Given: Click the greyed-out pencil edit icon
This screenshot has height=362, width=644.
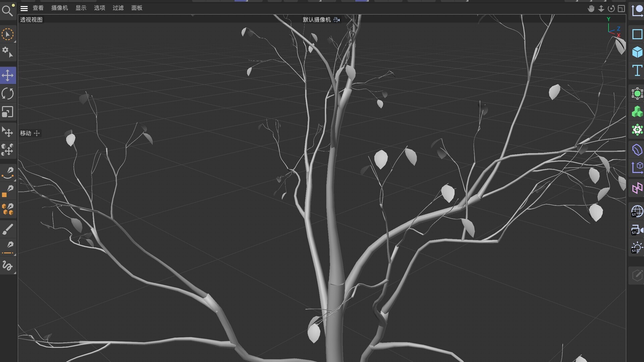Looking at the screenshot, I should [637, 276].
